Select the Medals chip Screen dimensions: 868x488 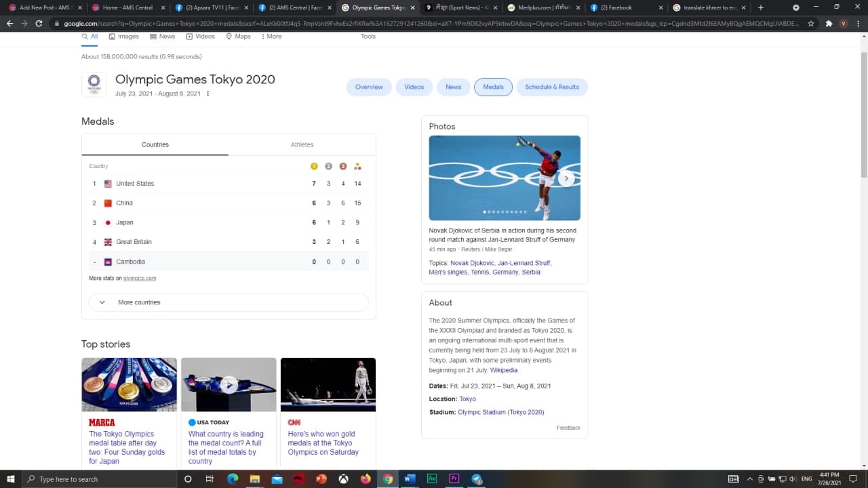493,87
